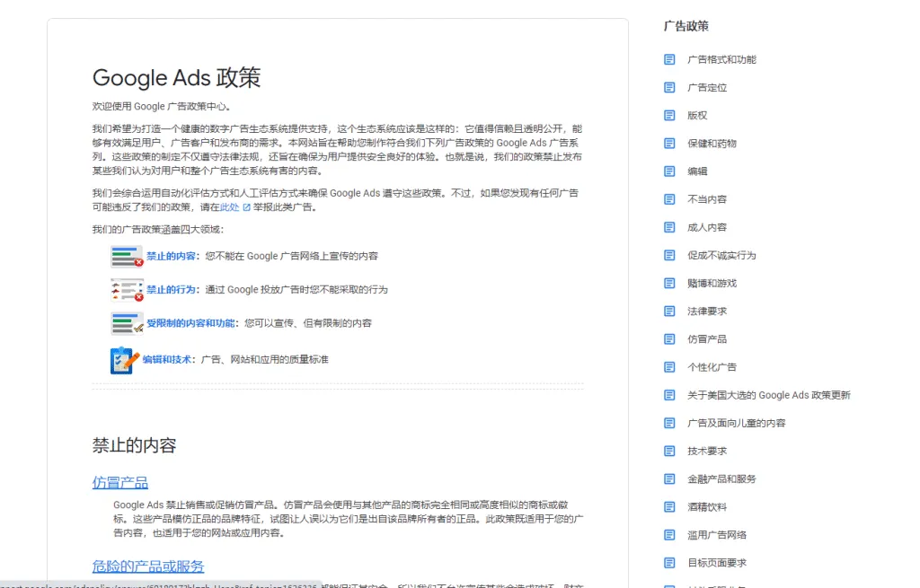Click the prohibited practices icon
920x588 pixels.
point(127,289)
